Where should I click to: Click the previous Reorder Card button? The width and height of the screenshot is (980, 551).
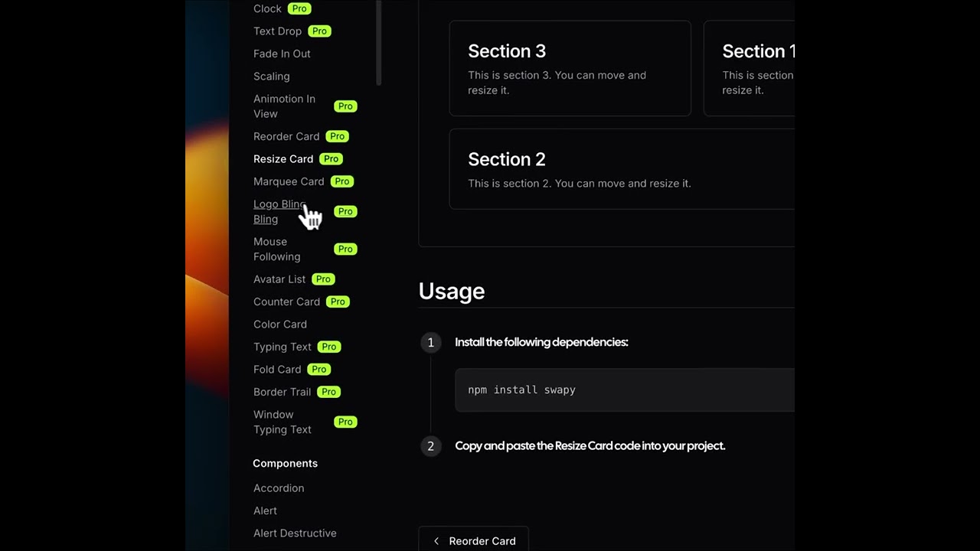tap(473, 540)
